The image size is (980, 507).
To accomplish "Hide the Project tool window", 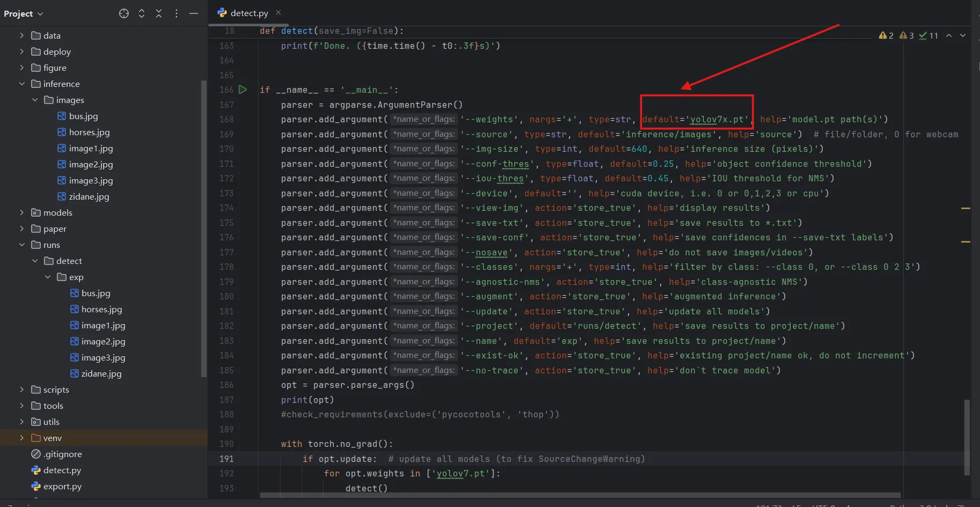I will [194, 13].
